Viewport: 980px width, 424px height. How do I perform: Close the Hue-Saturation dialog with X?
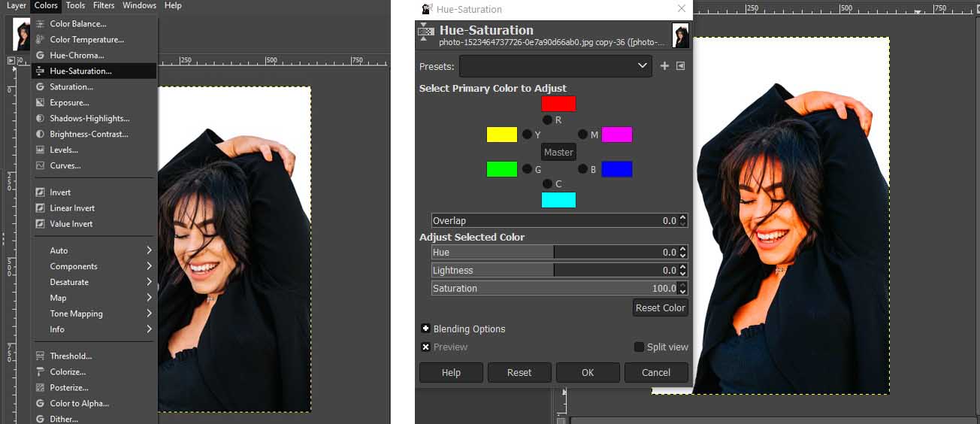pos(682,9)
